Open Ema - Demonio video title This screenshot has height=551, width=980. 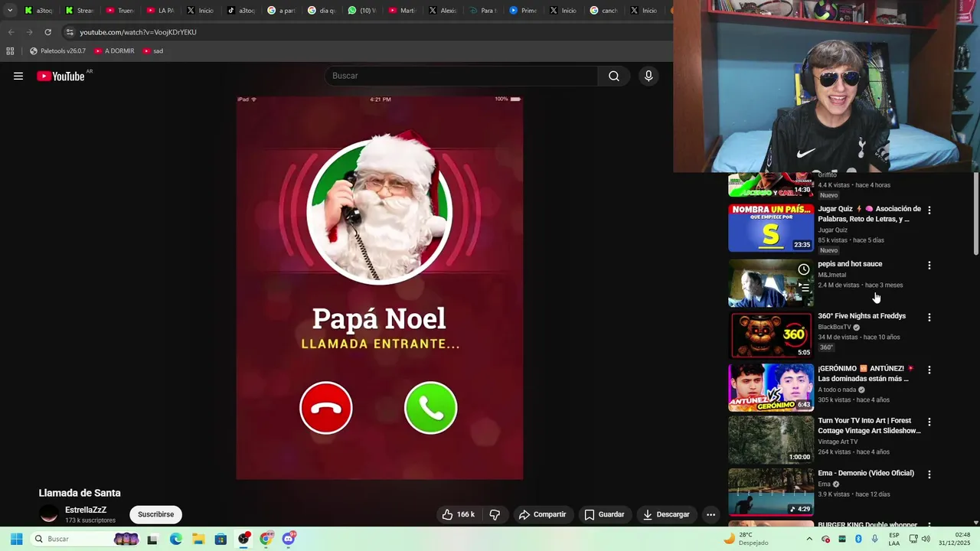point(866,473)
